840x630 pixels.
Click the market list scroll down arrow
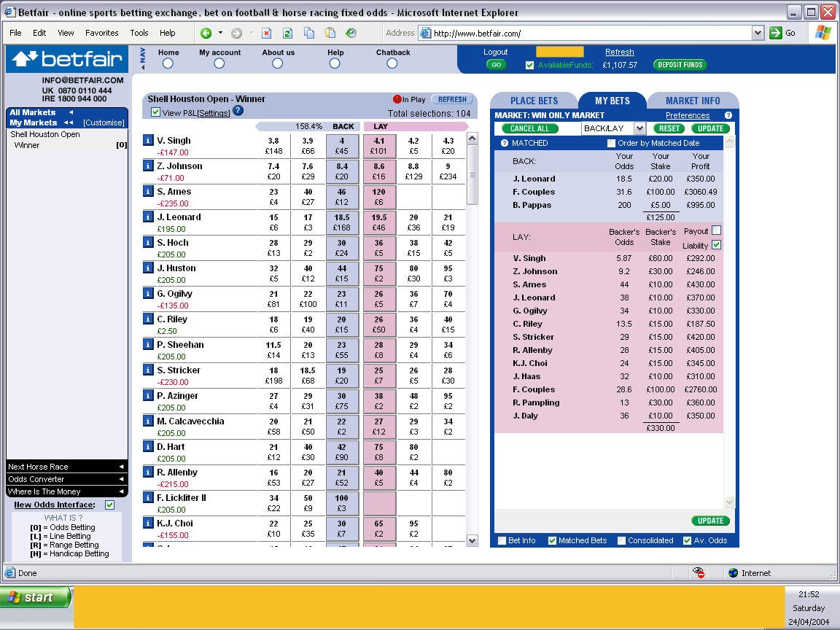pyautogui.click(x=472, y=540)
